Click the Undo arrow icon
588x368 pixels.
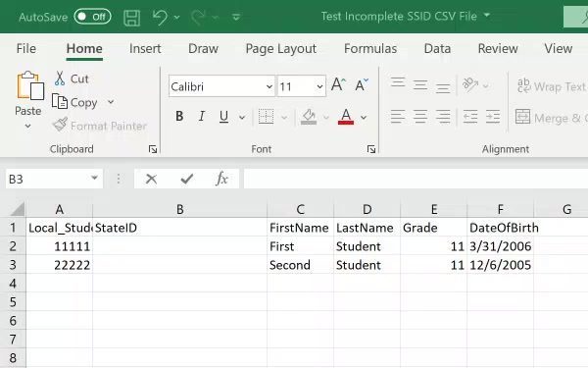(x=160, y=18)
